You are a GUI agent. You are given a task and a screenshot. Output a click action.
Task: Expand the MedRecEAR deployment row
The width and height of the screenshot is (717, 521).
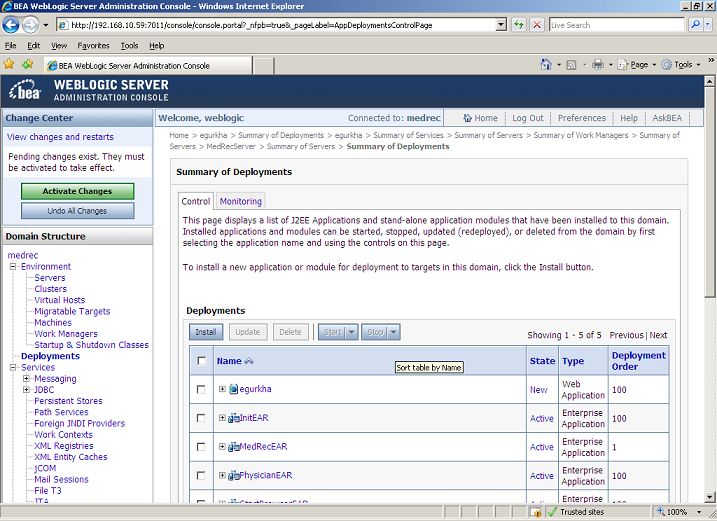click(222, 446)
